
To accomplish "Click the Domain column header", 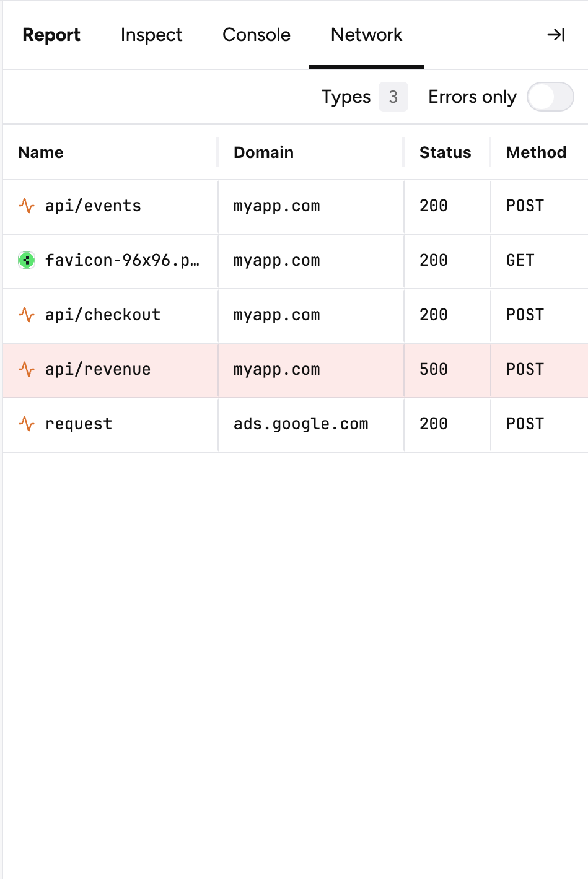I will click(x=263, y=152).
